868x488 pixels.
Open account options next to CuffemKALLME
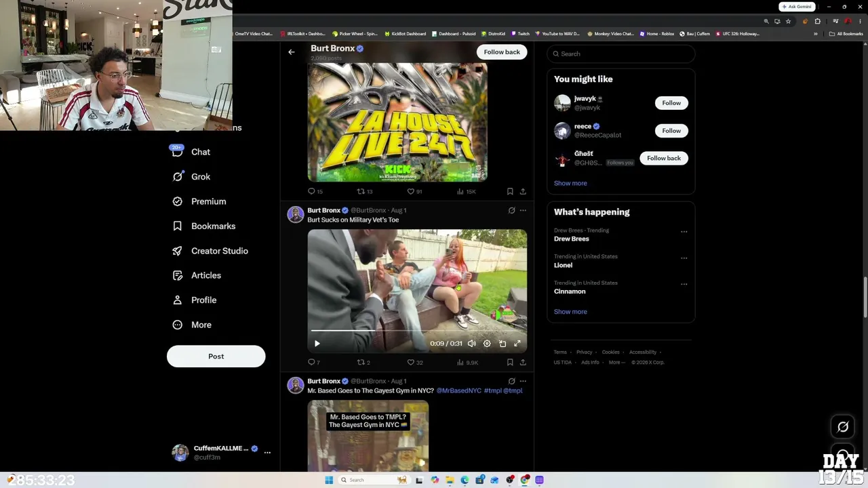pos(267,452)
